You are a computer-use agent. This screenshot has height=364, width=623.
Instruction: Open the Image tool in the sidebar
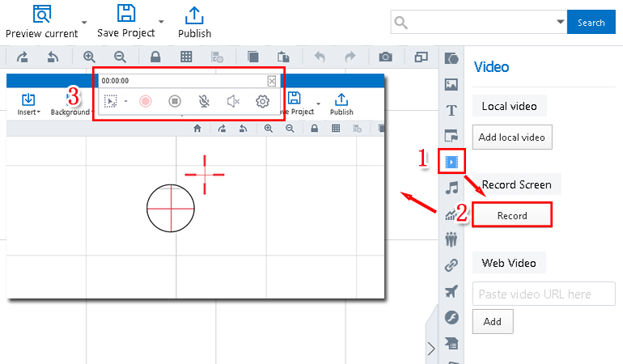[x=451, y=84]
